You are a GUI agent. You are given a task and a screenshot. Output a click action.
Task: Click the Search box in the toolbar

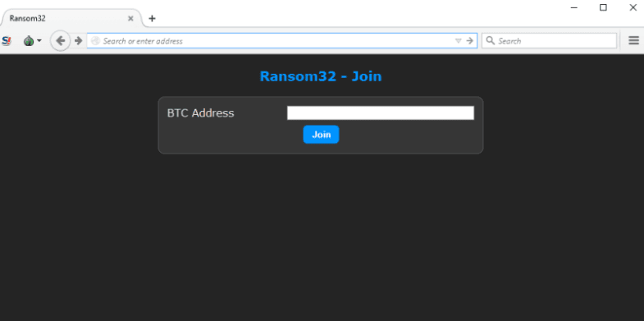click(549, 41)
